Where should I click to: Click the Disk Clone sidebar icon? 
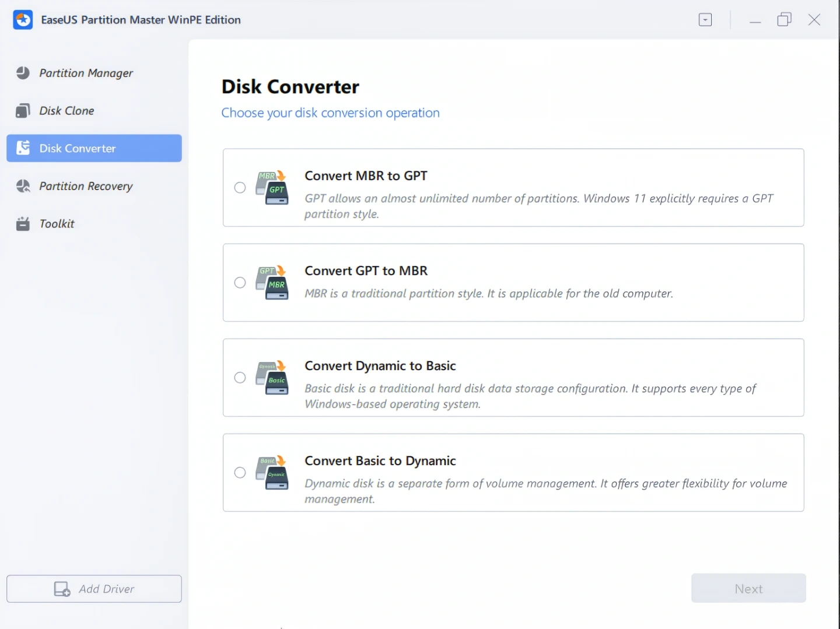point(23,111)
